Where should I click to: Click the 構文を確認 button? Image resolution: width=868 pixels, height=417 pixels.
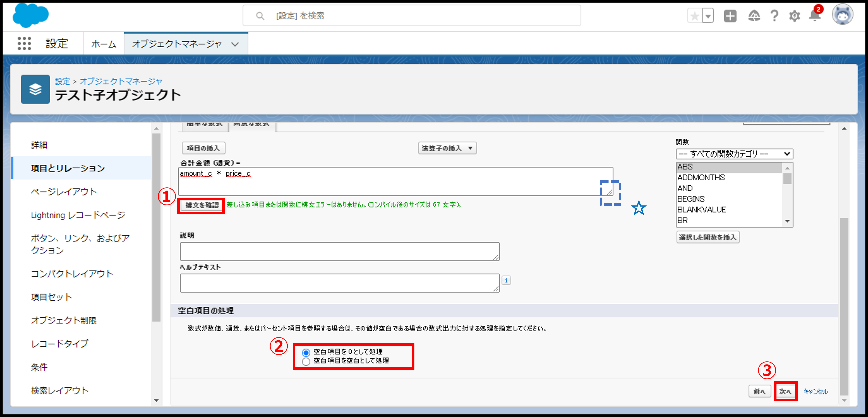[201, 205]
